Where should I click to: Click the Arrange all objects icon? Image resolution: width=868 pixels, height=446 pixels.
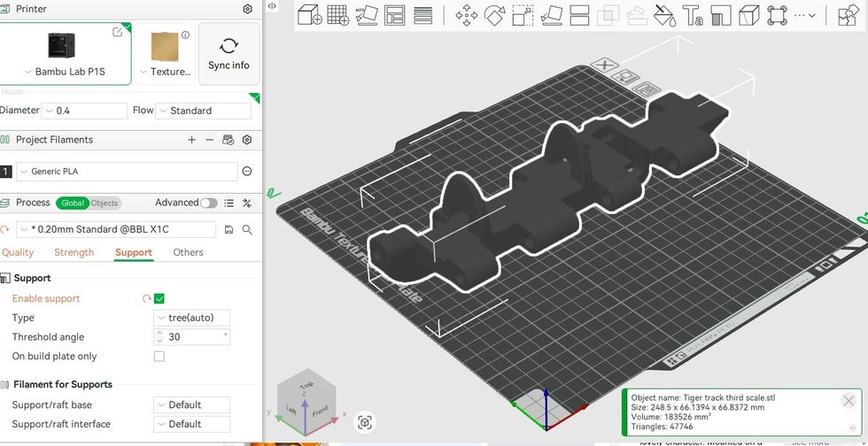(395, 15)
